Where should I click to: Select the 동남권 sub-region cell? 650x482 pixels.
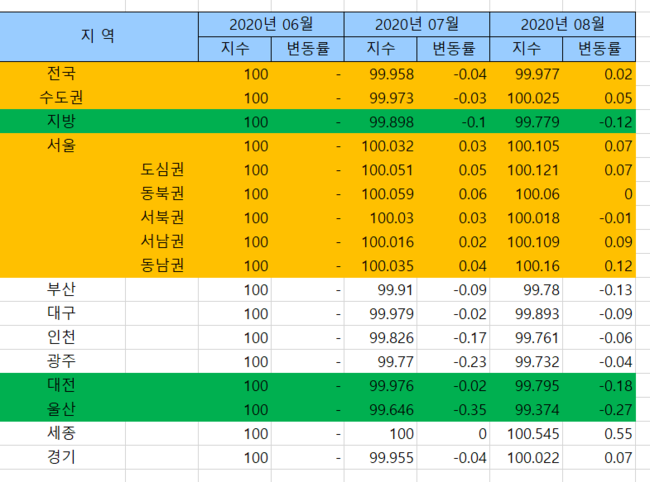click(161, 265)
